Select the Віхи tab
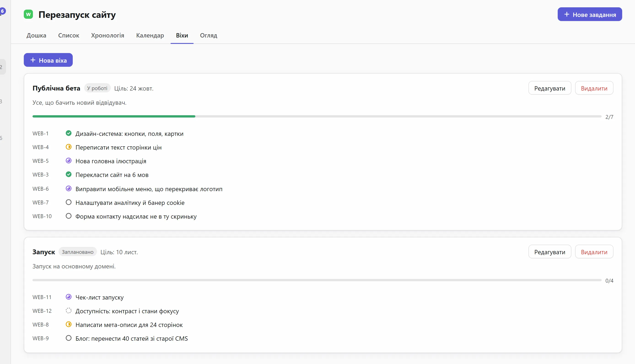The image size is (635, 364). [x=182, y=35]
